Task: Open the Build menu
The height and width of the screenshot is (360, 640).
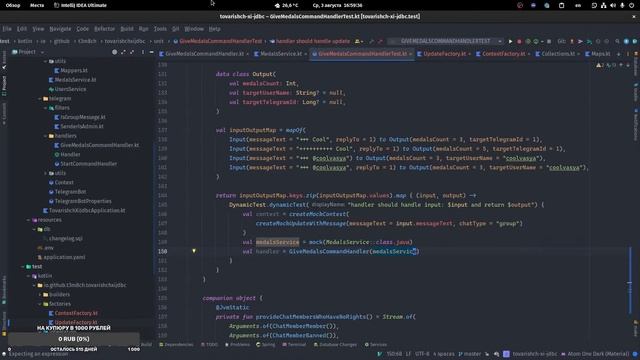Action: coord(127,29)
